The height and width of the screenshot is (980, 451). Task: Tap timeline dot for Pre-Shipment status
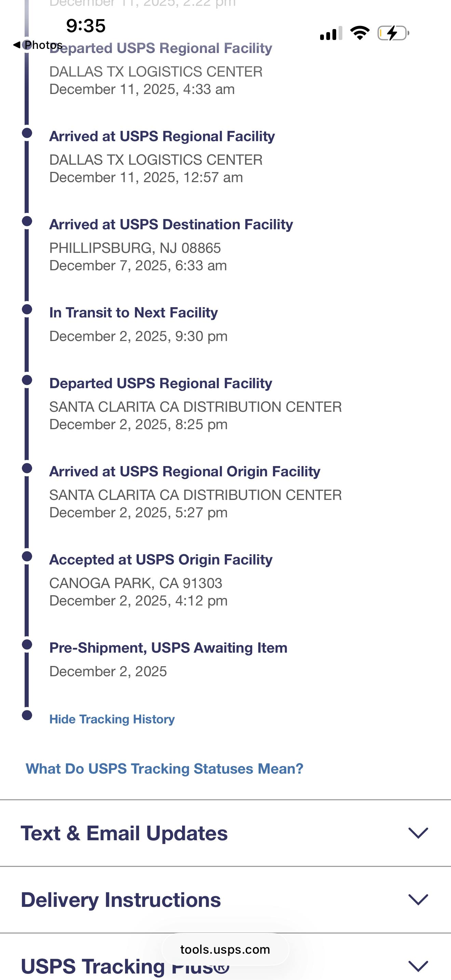pos(27,644)
